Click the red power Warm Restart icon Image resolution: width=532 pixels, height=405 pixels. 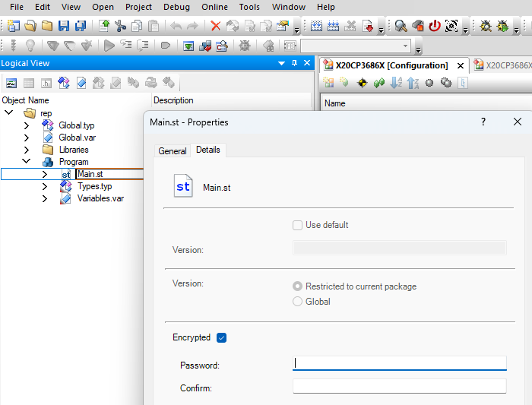coord(435,26)
